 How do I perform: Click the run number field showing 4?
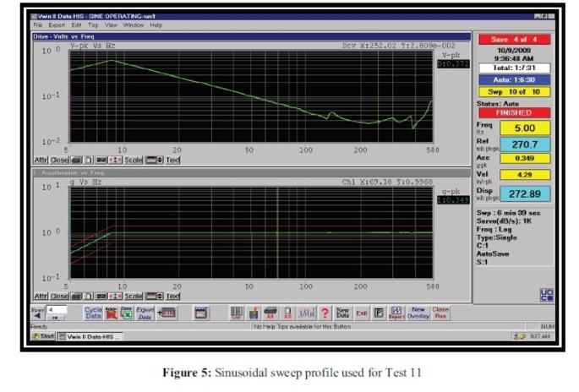57,310
